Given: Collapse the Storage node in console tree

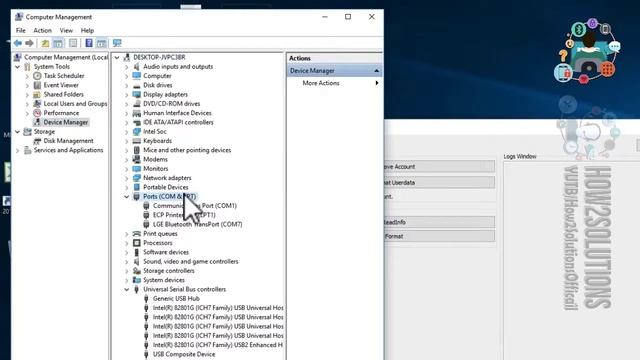Looking at the screenshot, I should click(x=18, y=131).
